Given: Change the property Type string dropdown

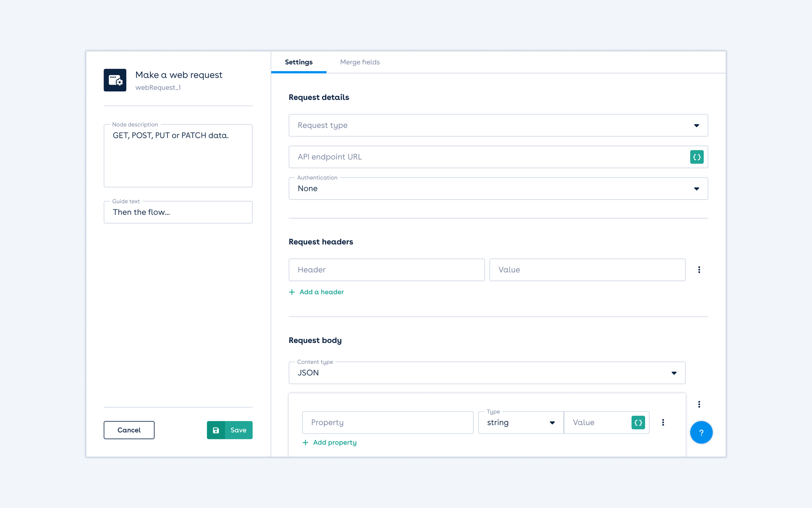Looking at the screenshot, I should click(x=520, y=423).
